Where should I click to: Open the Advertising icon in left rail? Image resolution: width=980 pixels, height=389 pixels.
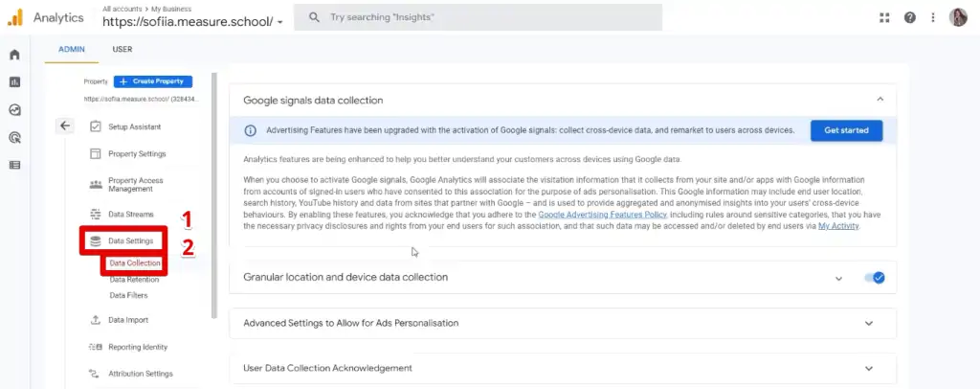pos(14,138)
